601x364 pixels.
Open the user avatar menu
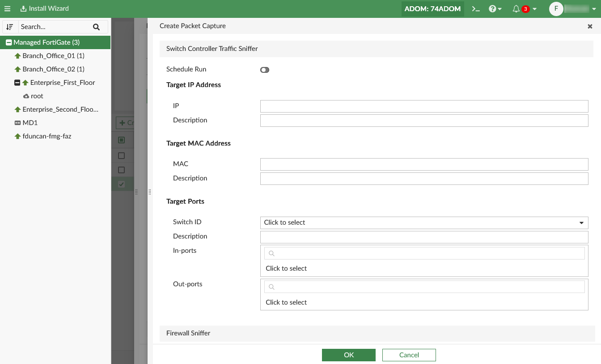pos(572,9)
